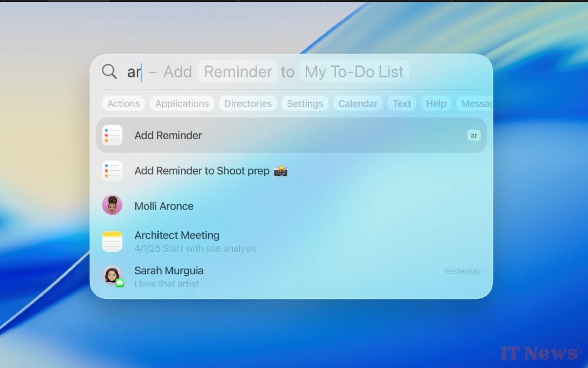
Task: Open the Help filter
Action: (x=436, y=104)
